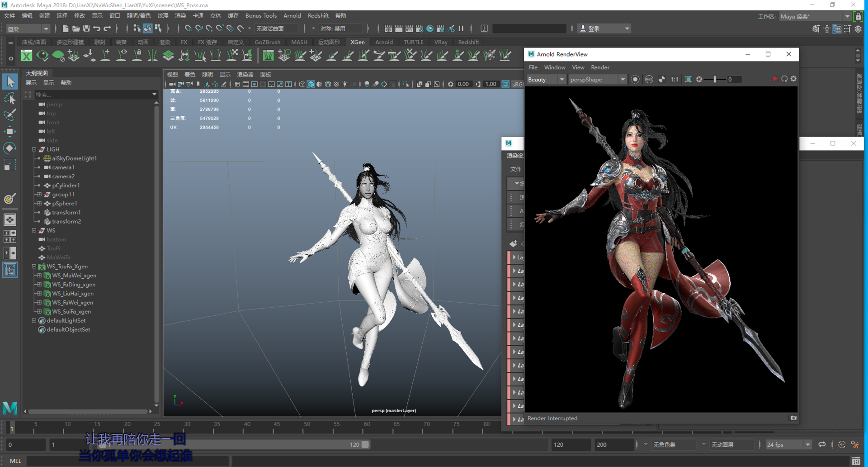Click the MEL command line label

15,461
